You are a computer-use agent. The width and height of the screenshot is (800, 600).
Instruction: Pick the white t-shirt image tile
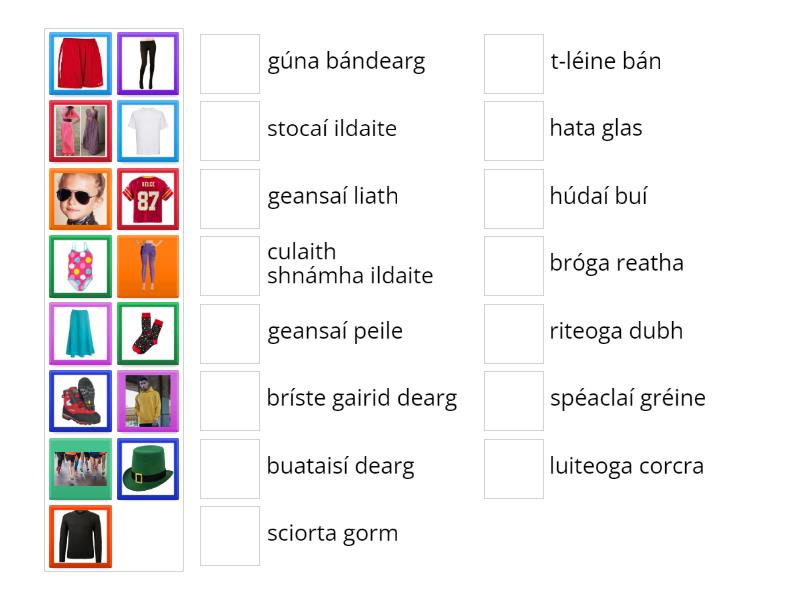(148, 131)
